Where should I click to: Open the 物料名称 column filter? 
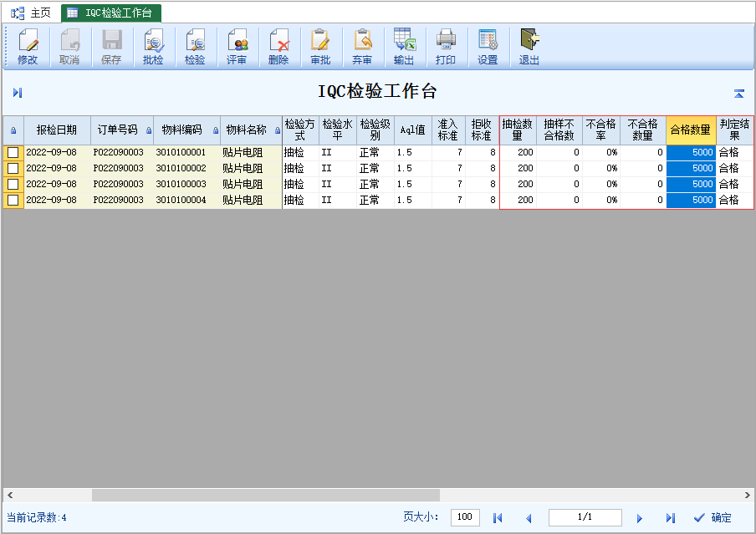pyautogui.click(x=277, y=130)
